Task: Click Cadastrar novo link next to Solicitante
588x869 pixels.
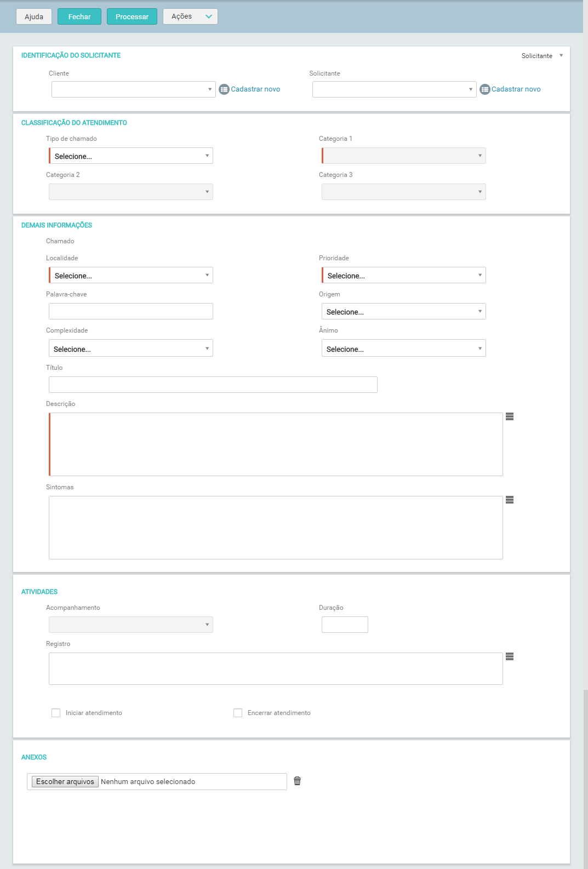Action: click(x=516, y=89)
